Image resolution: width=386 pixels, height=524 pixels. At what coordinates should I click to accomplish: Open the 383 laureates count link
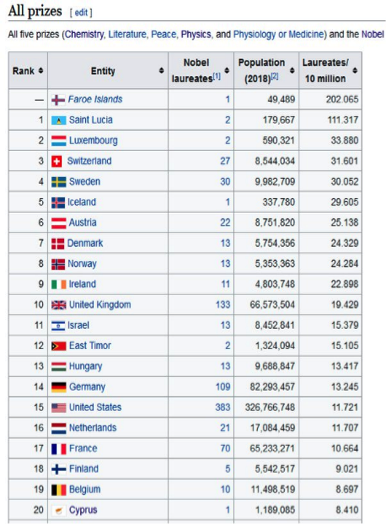point(223,407)
